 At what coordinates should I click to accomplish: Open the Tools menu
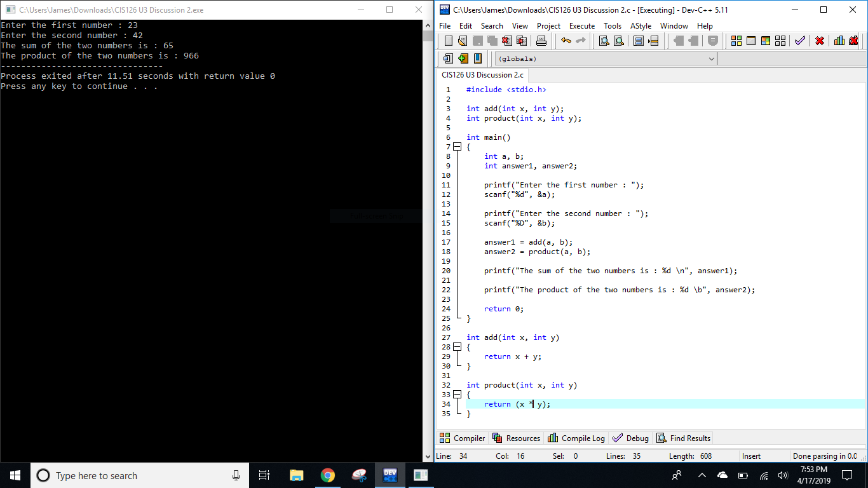click(613, 26)
